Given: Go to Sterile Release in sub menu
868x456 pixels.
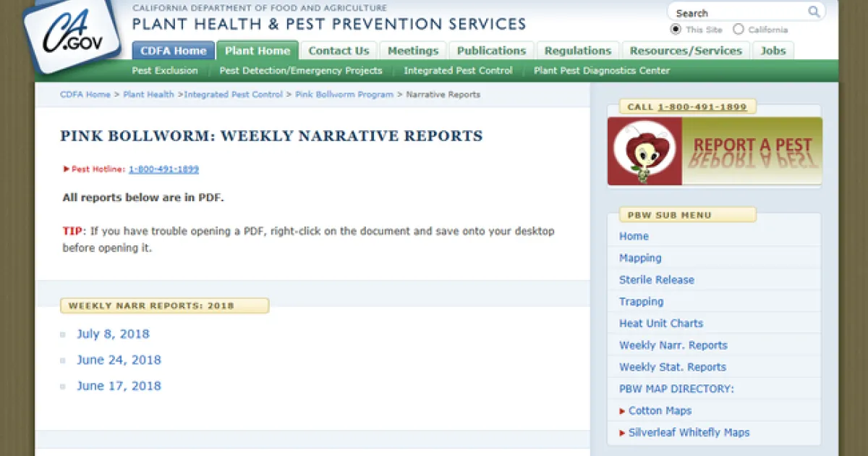Looking at the screenshot, I should pyautogui.click(x=656, y=280).
